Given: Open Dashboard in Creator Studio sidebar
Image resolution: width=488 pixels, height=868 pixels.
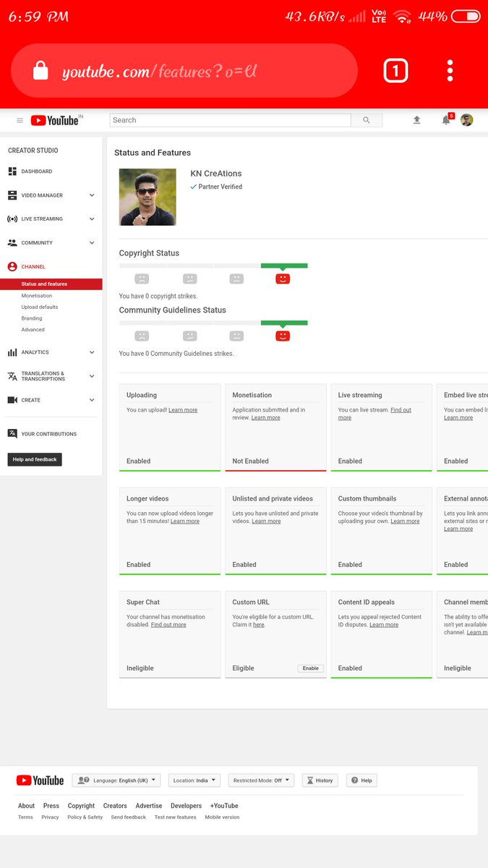Looking at the screenshot, I should coord(37,171).
